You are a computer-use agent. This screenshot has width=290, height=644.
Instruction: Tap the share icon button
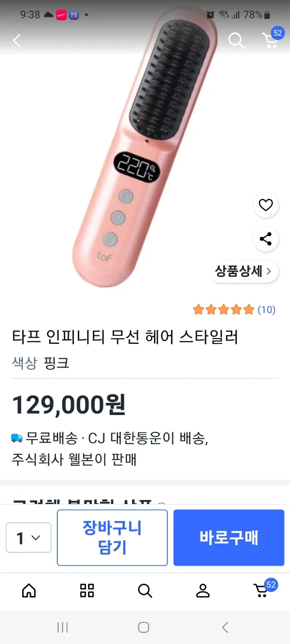pyautogui.click(x=266, y=239)
